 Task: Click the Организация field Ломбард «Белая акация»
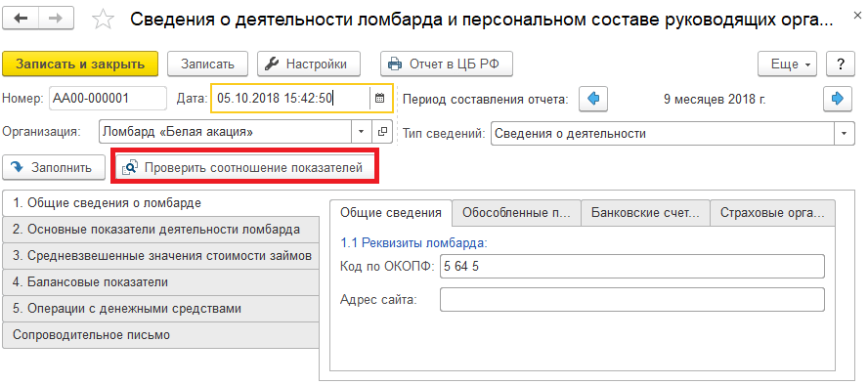click(x=226, y=132)
